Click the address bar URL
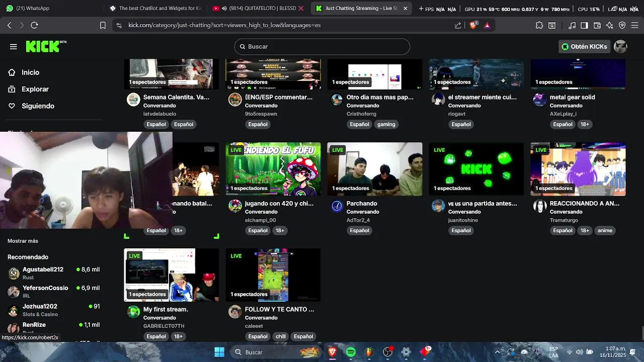The width and height of the screenshot is (644, 362). 224,25
